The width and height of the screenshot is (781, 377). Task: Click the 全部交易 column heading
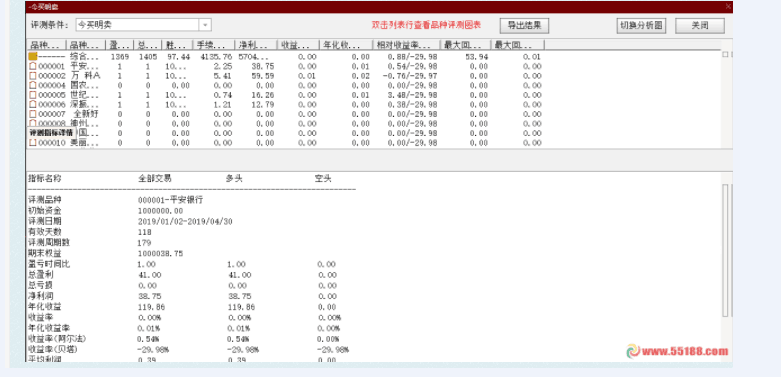point(155,178)
